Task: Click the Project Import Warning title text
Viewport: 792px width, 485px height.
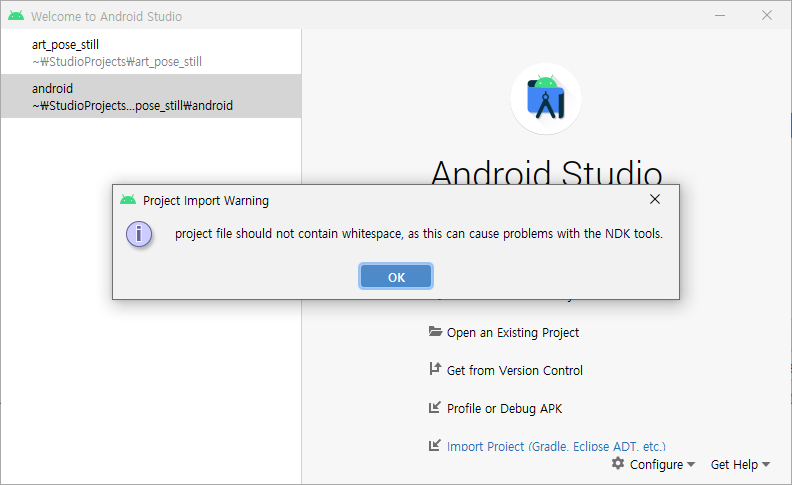Action: 206,201
